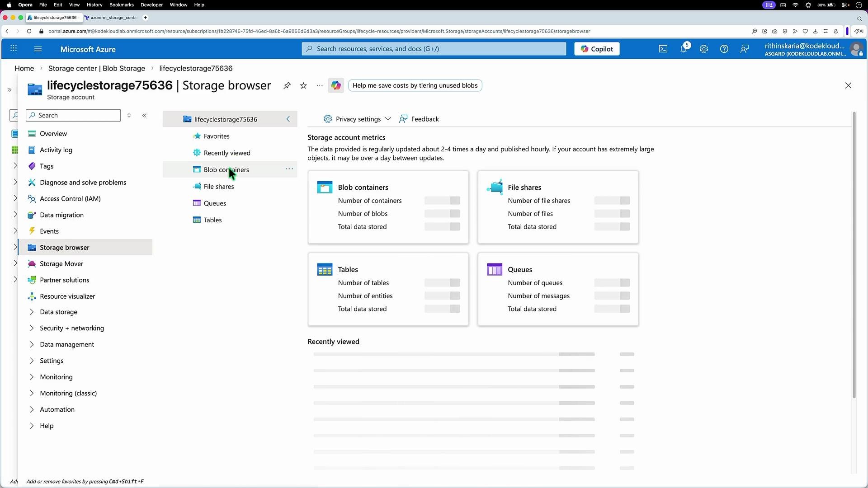The image size is (868, 488).
Task: Click the user account avatar
Action: [x=856, y=49]
